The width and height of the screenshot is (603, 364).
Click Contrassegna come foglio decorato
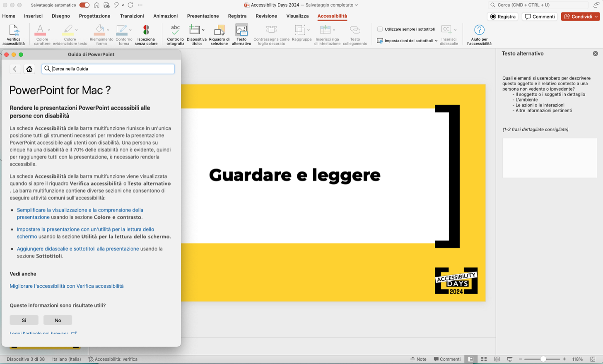271,35
